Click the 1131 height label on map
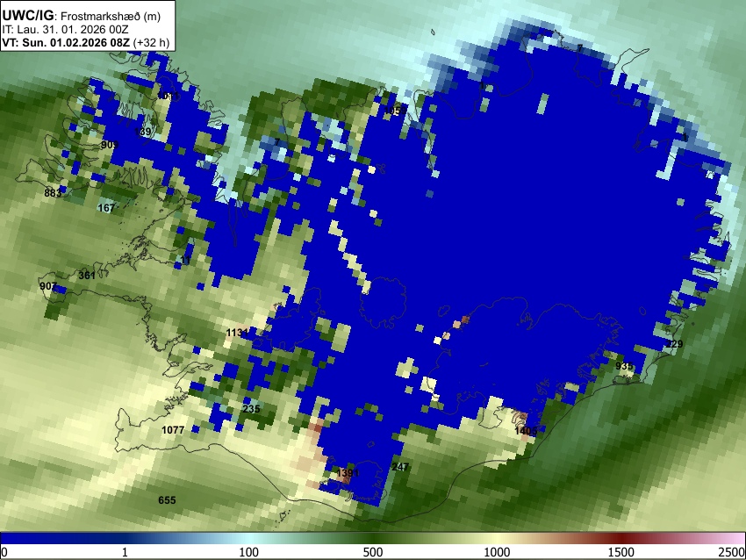 point(237,333)
